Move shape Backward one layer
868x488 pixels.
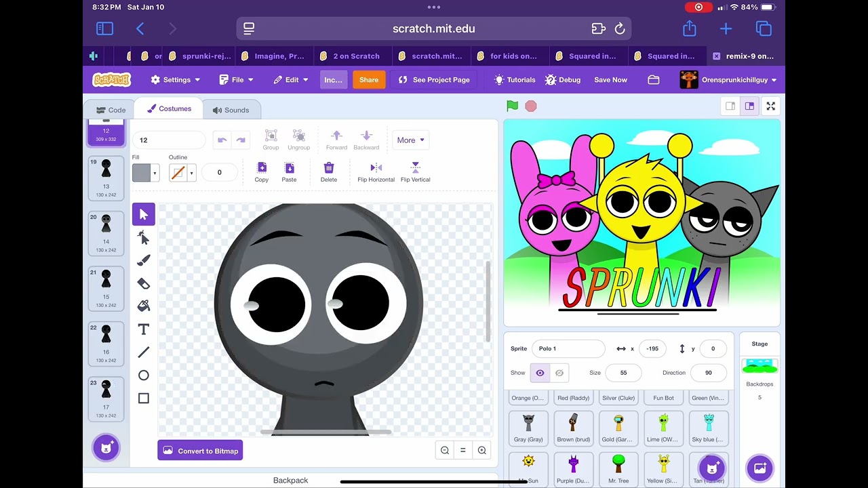tap(366, 140)
